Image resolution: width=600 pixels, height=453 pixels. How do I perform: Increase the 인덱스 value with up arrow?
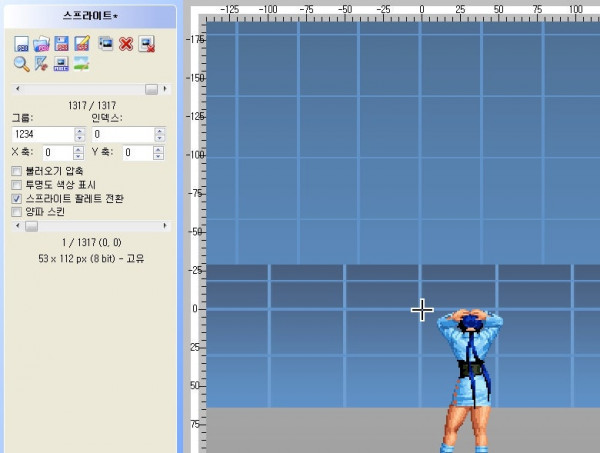(160, 131)
